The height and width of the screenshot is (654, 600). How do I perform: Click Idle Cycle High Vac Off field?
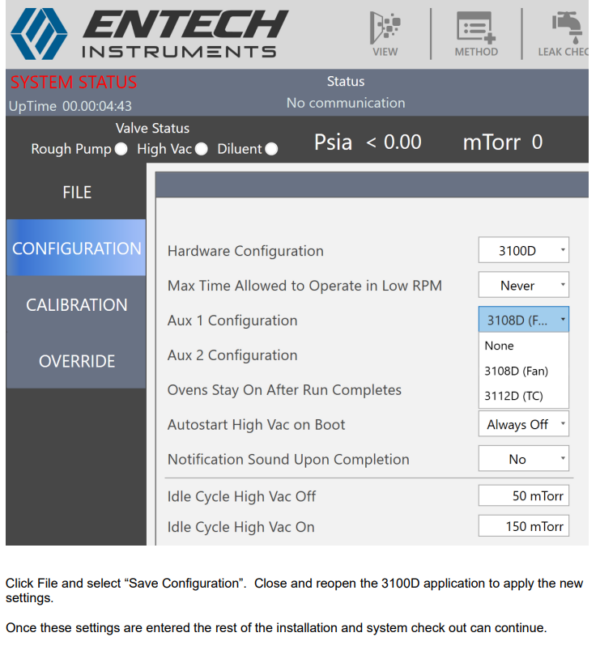[x=523, y=496]
